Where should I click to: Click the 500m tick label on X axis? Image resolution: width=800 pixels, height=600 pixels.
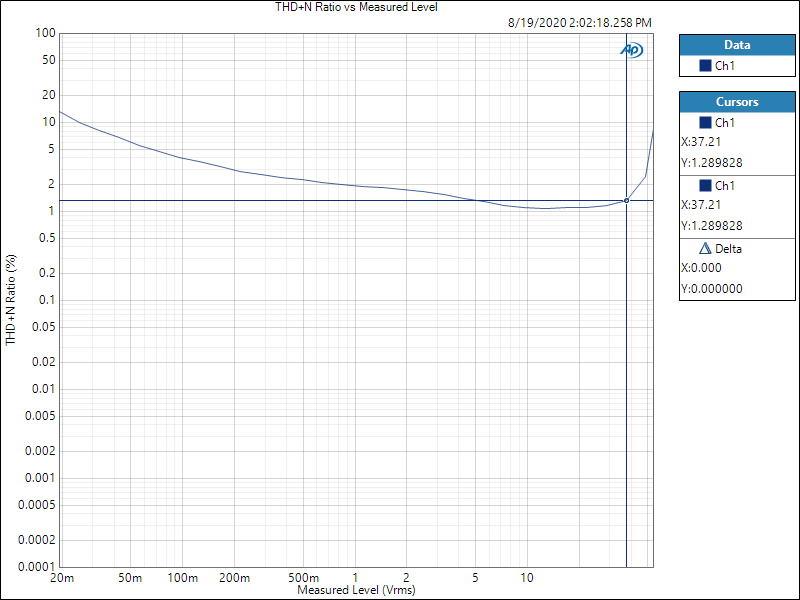[x=304, y=578]
